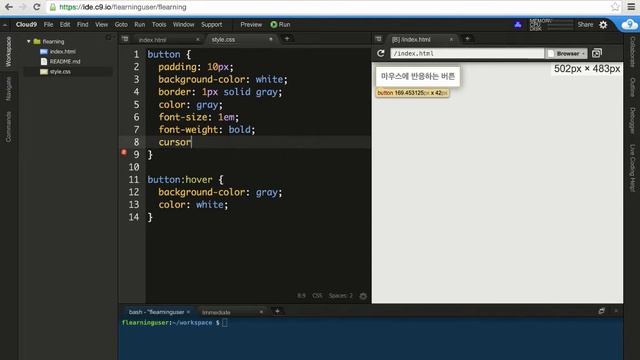Open the Window menu
640x360 pixels.
183,24
